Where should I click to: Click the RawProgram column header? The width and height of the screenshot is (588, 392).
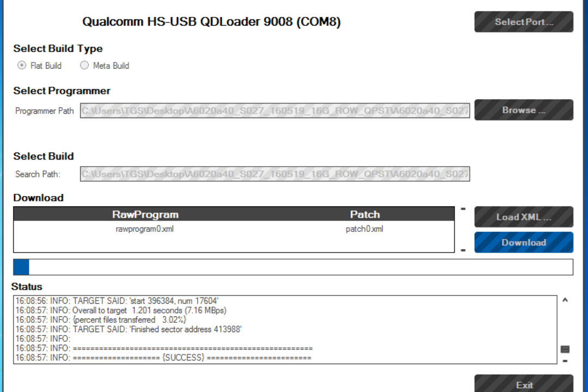145,214
